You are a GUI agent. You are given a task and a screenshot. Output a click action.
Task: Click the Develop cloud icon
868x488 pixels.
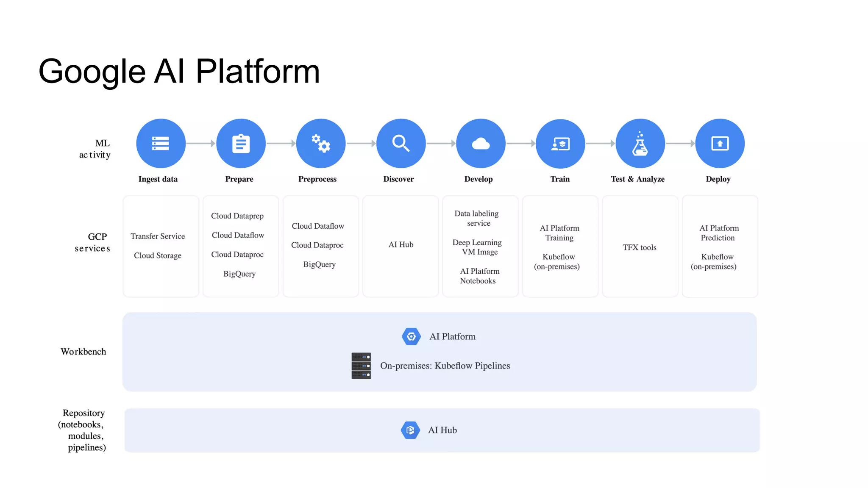coord(481,144)
